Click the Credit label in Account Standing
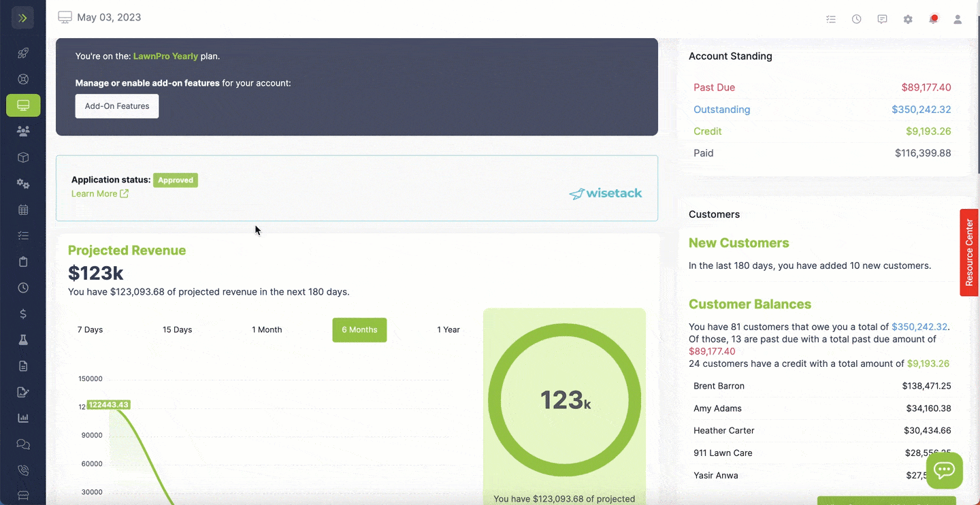The image size is (980, 505). (x=708, y=131)
